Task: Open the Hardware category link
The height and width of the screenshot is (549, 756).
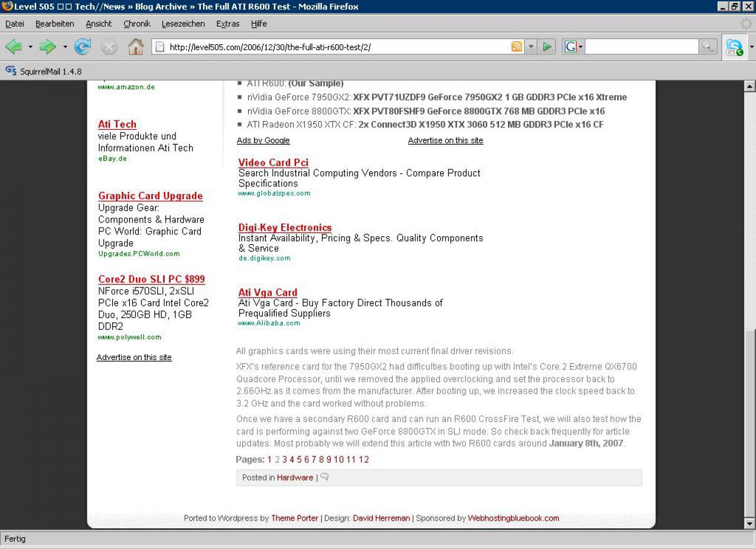Action: point(295,478)
